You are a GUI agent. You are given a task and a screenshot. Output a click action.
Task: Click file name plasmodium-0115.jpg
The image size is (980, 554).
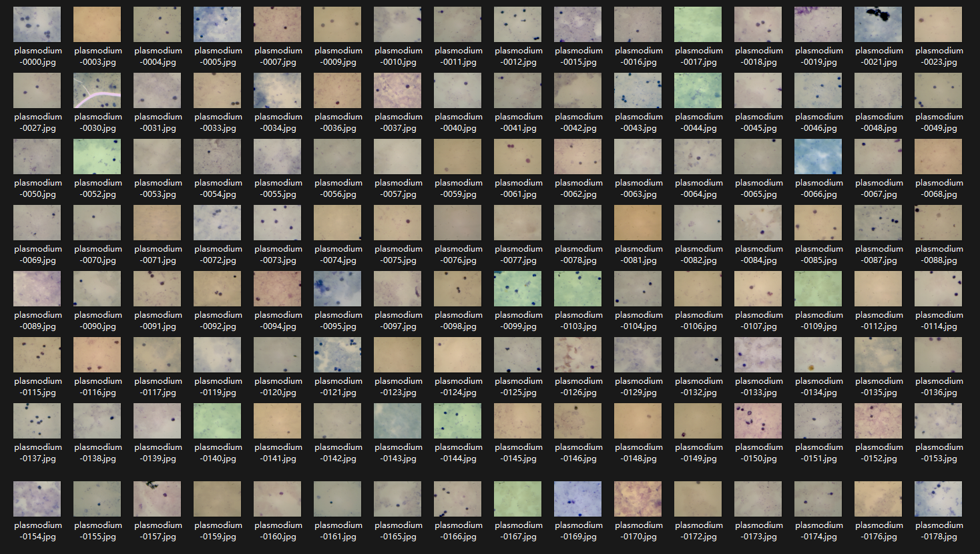point(38,386)
